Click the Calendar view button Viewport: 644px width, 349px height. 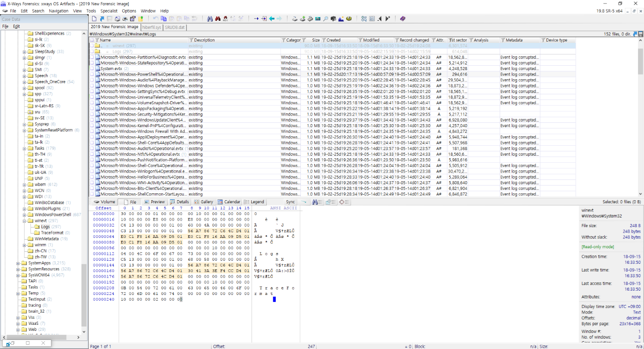[229, 202]
